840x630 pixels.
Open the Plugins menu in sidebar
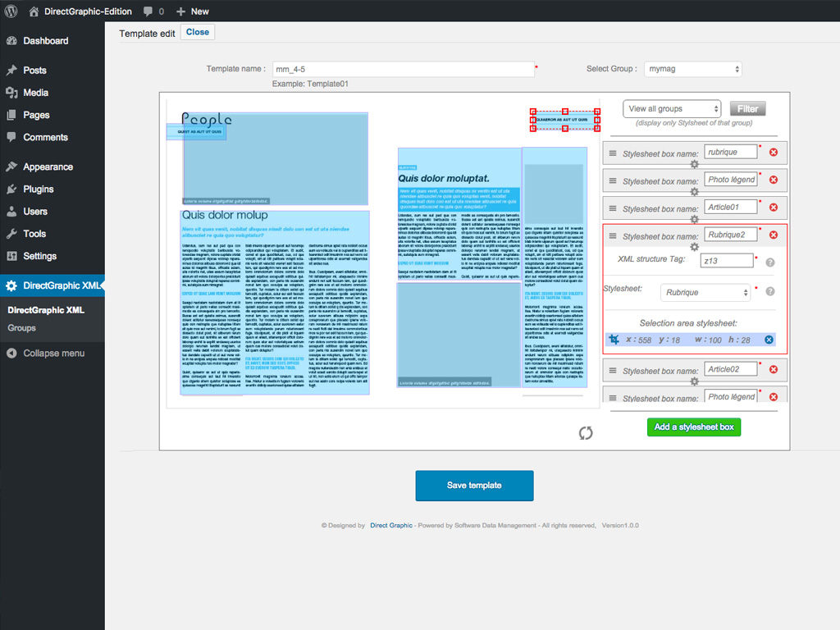click(x=38, y=189)
